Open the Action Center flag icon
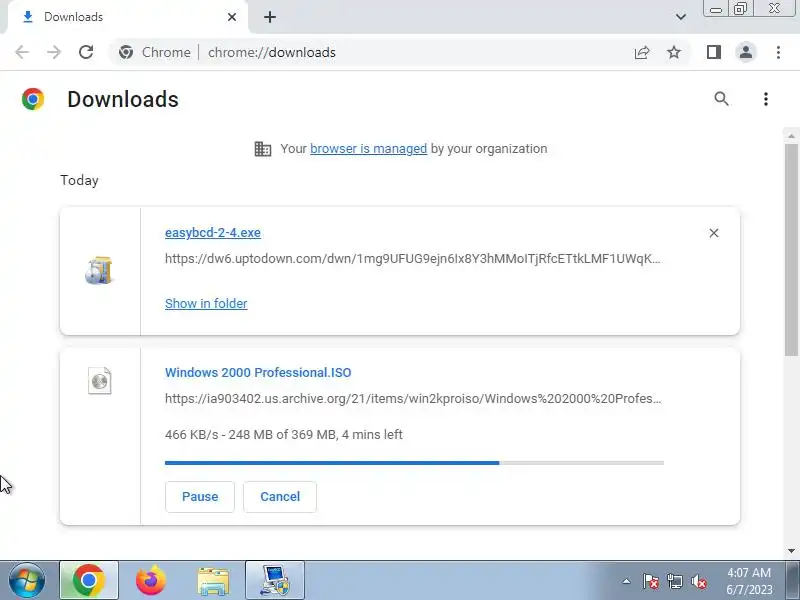Image resolution: width=800 pixels, height=600 pixels. [x=651, y=581]
